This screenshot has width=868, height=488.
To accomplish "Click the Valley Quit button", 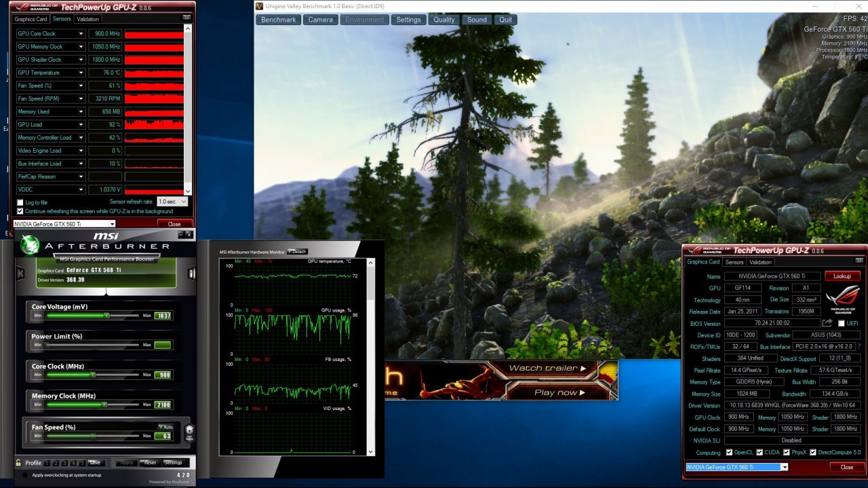I will click(506, 20).
